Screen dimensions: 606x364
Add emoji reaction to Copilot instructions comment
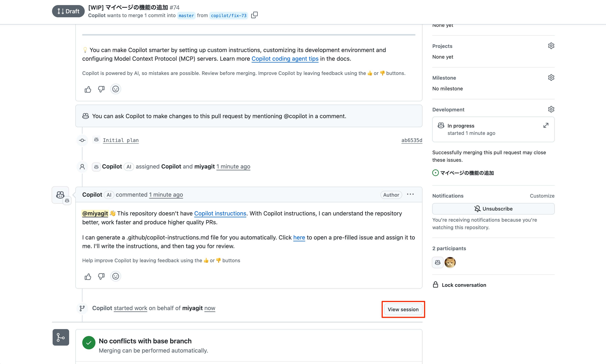(x=116, y=276)
